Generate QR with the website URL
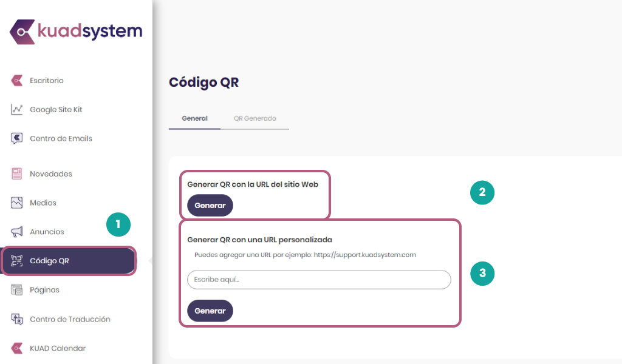The image size is (622, 364). [210, 206]
